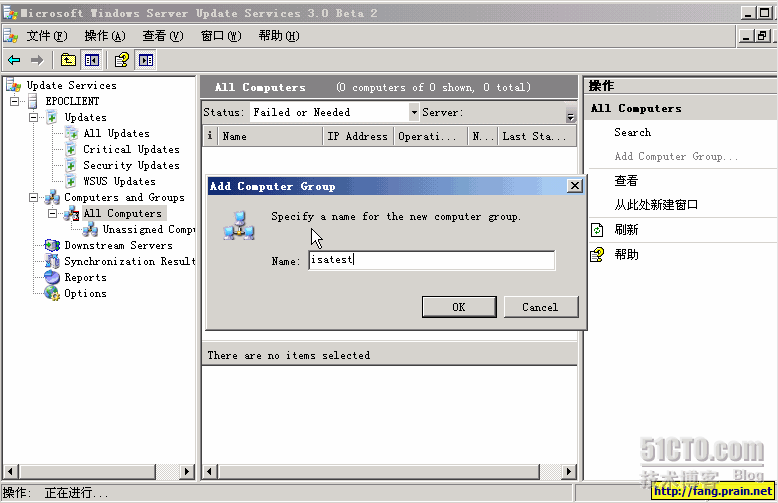Toggle the Show/Hide console tree icon

click(x=92, y=61)
